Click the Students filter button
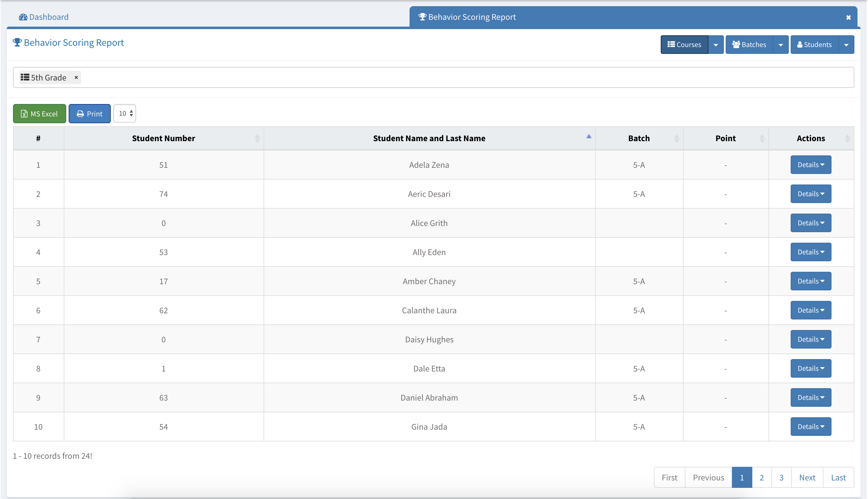868x499 pixels. coord(814,45)
